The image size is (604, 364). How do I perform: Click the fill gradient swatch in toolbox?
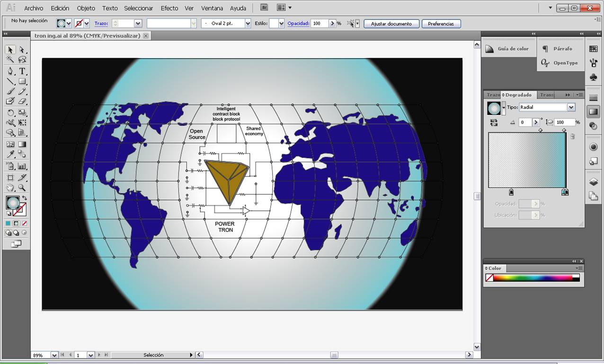[12, 203]
